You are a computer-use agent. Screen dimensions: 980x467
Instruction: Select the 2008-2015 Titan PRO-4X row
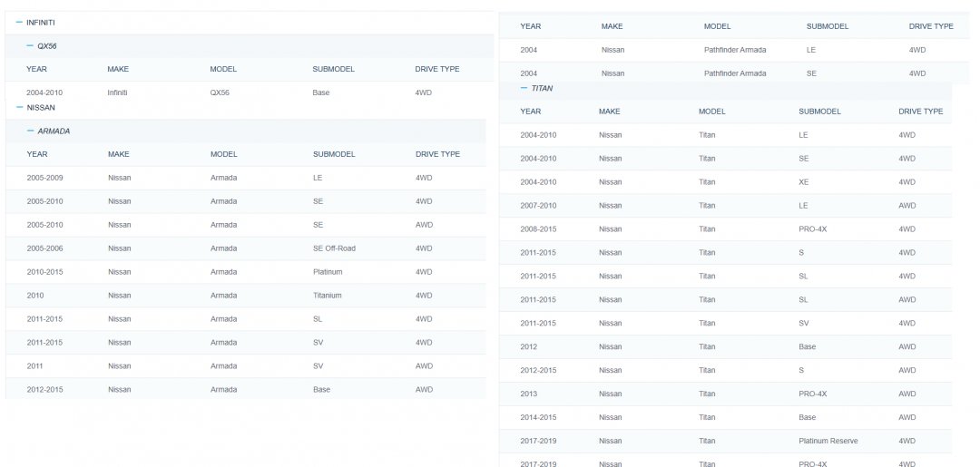click(726, 229)
